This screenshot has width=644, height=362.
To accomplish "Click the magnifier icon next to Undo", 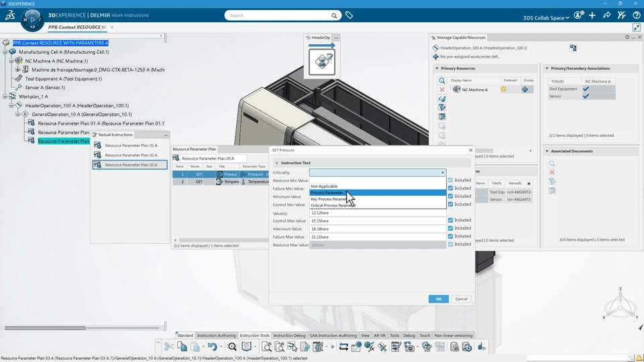I will [232, 347].
